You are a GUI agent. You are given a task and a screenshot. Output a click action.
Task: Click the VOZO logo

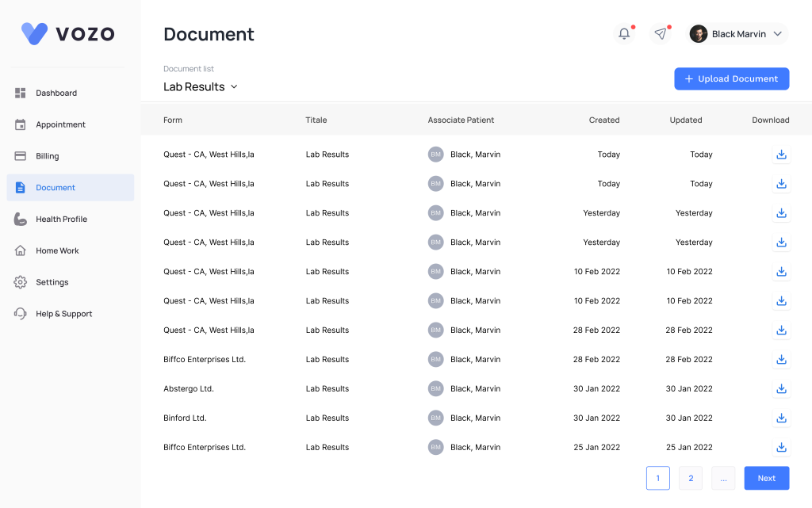(68, 33)
